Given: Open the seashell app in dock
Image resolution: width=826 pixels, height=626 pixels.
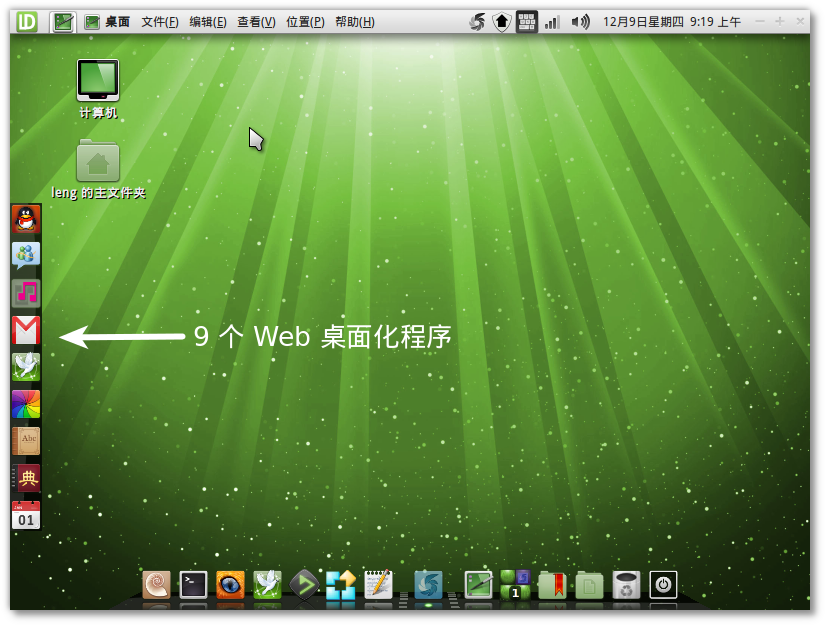Looking at the screenshot, I should click(x=156, y=585).
